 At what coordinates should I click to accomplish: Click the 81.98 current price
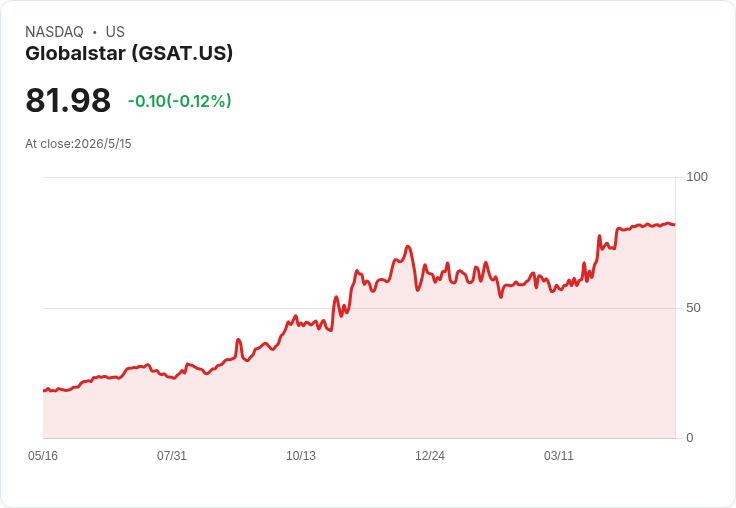[x=68, y=100]
